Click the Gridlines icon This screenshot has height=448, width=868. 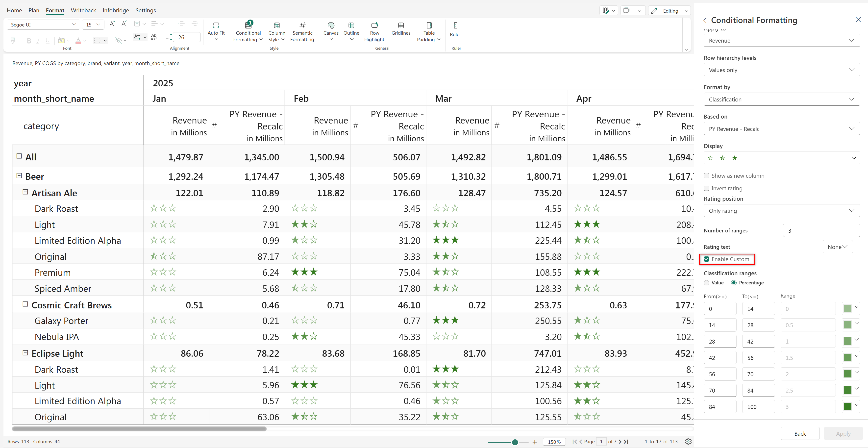click(401, 25)
